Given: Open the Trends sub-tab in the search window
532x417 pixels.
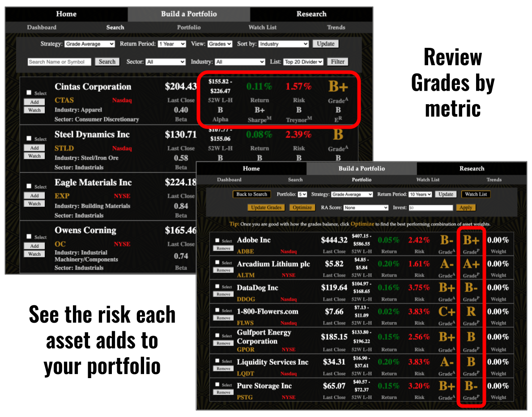Looking at the screenshot, I should 336,27.
